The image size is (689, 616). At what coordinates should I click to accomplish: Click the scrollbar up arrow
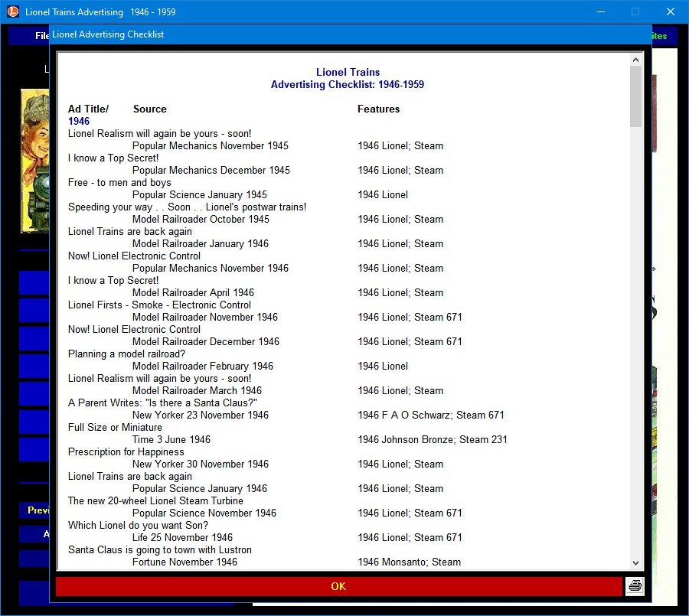pyautogui.click(x=635, y=60)
